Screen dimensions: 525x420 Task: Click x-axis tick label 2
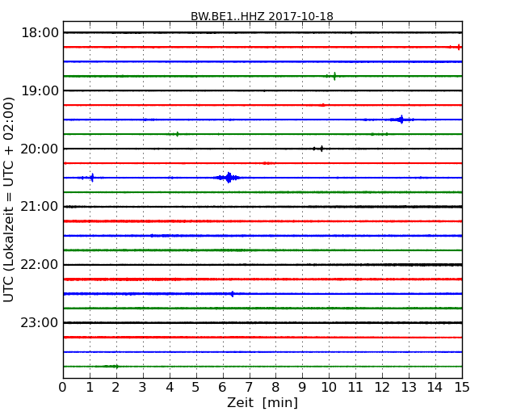(115, 387)
